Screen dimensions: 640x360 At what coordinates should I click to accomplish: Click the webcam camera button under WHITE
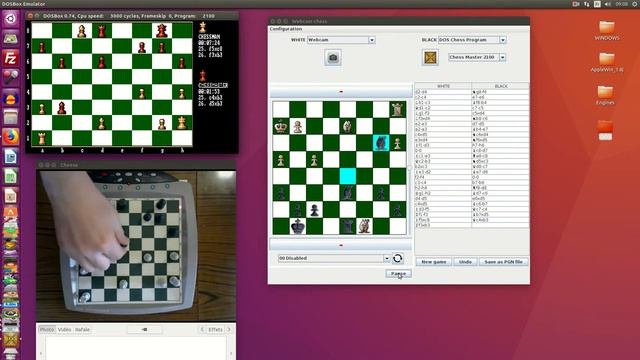tap(333, 58)
